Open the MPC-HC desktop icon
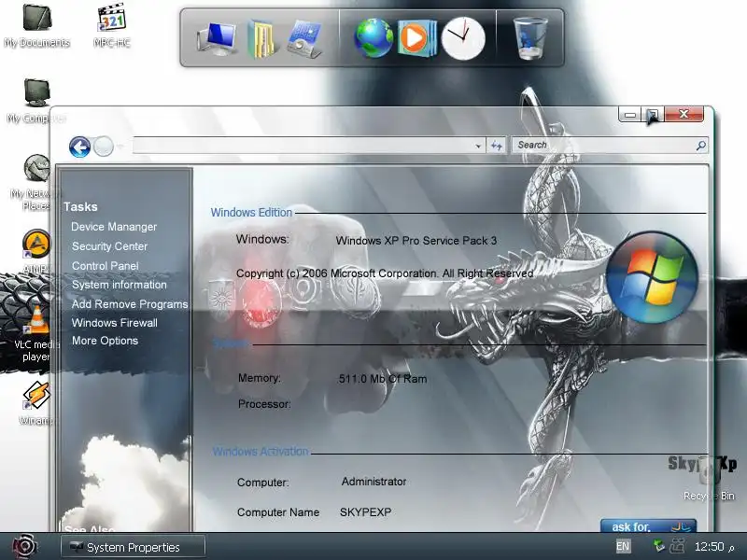 click(111, 25)
